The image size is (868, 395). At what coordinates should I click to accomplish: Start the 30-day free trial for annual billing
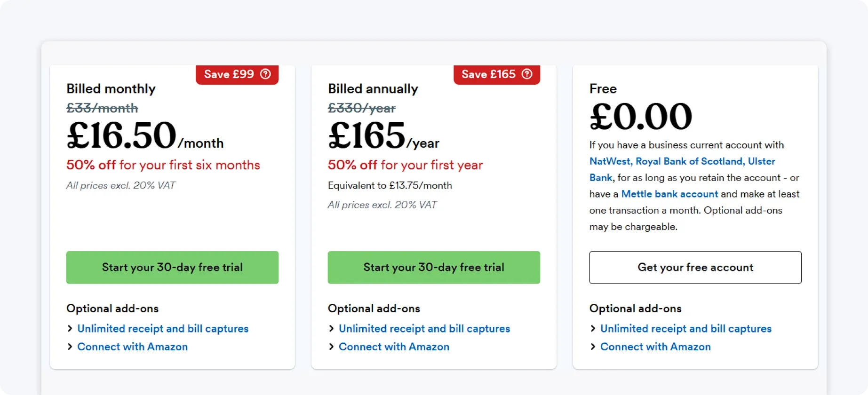(433, 267)
